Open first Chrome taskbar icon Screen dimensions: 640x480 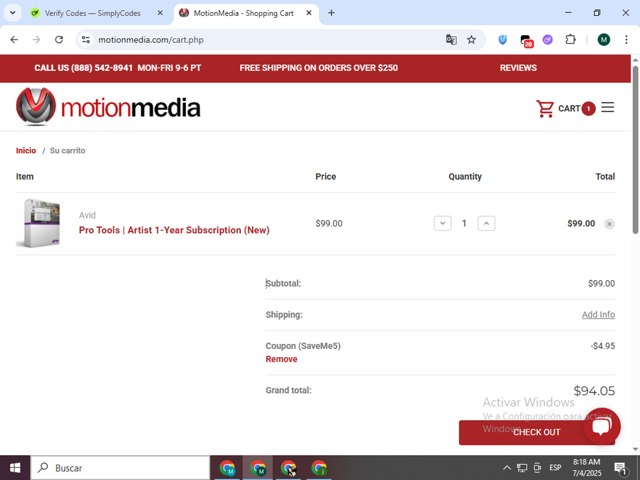point(227,468)
